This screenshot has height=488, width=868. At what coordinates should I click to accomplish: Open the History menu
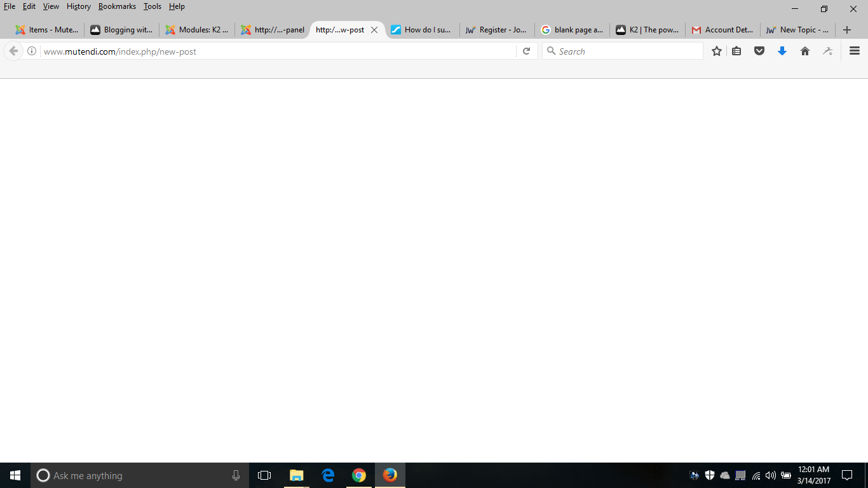tap(79, 6)
